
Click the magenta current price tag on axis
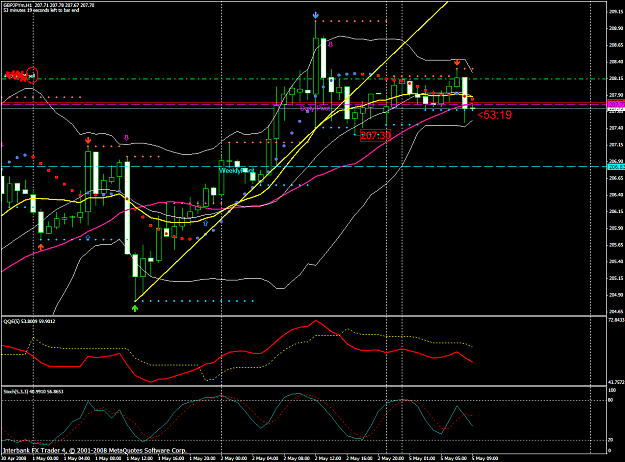(615, 104)
